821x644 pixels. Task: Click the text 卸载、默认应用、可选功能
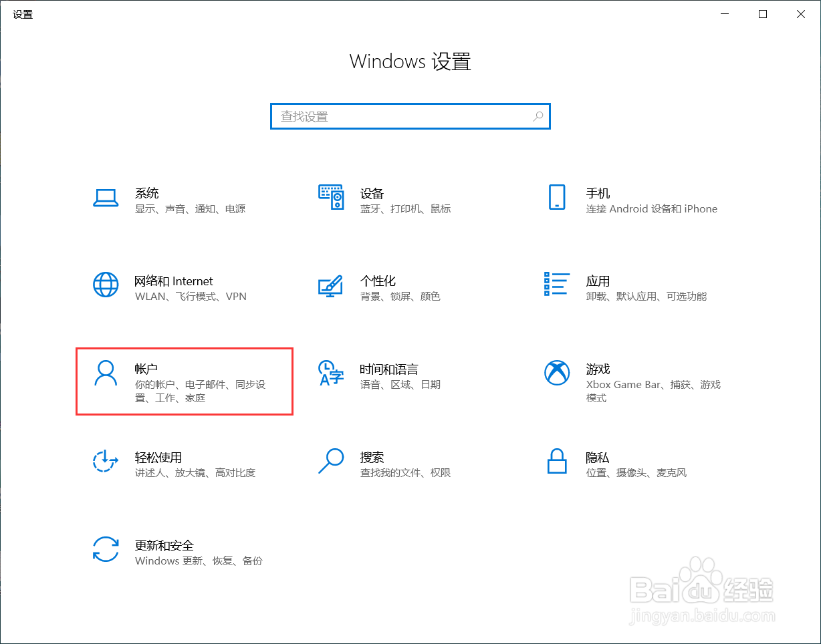(647, 297)
